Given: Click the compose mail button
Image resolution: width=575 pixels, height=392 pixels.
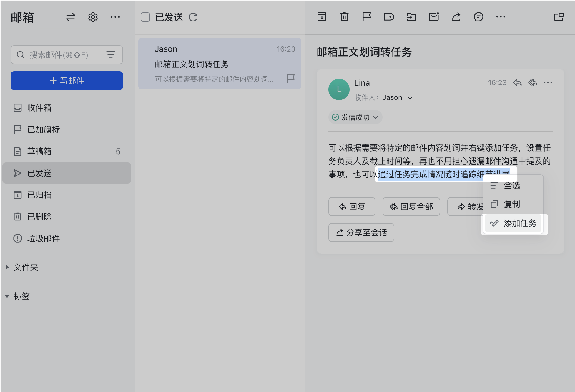Looking at the screenshot, I should 67,81.
